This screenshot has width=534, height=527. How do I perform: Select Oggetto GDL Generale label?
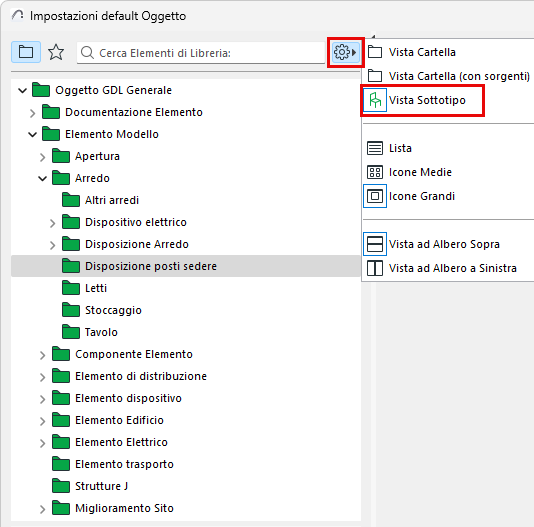pos(113,90)
